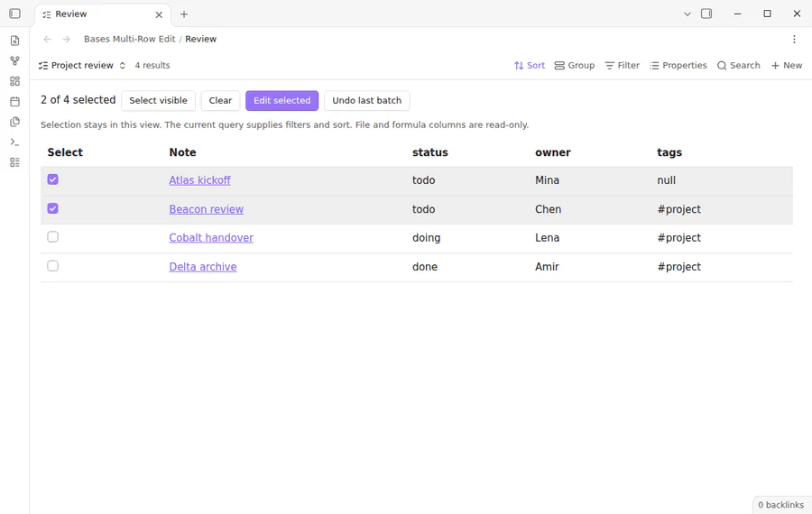
Task: Click the Note column header
Action: [183, 152]
